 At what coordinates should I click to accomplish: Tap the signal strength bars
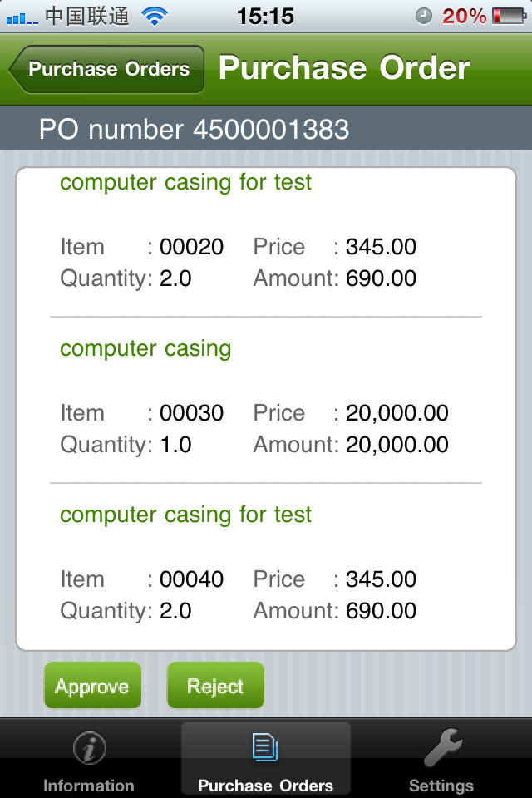point(22,17)
